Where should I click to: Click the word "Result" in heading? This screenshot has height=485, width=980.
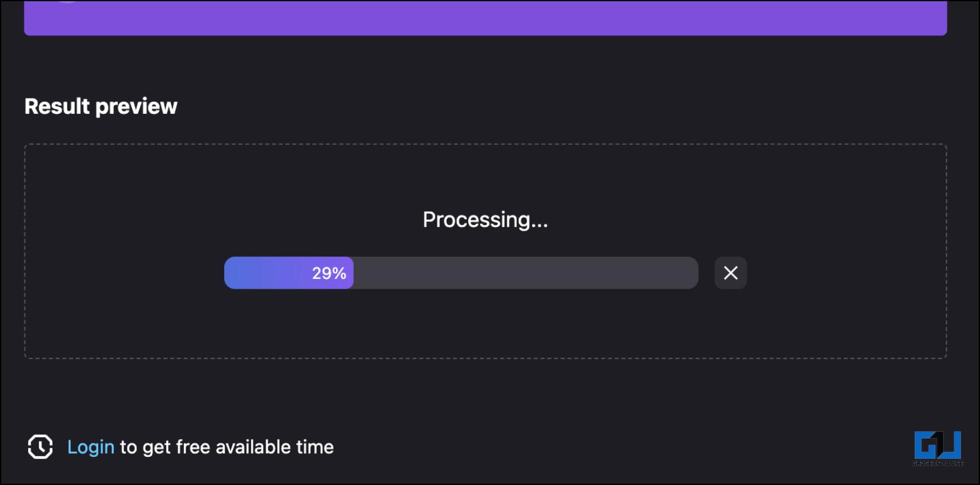[x=57, y=106]
